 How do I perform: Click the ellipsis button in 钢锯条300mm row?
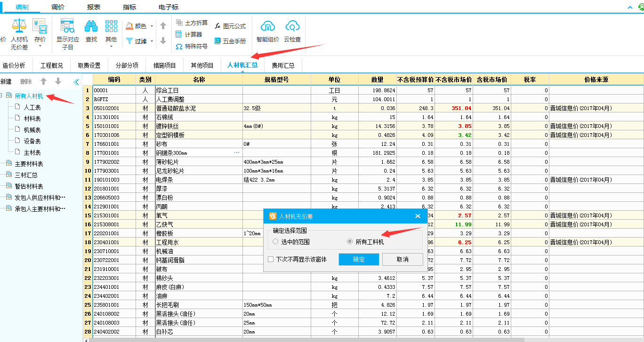point(237,153)
